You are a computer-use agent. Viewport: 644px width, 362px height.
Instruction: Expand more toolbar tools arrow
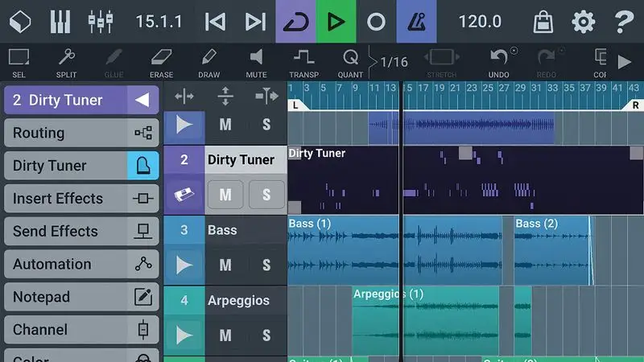(x=624, y=62)
